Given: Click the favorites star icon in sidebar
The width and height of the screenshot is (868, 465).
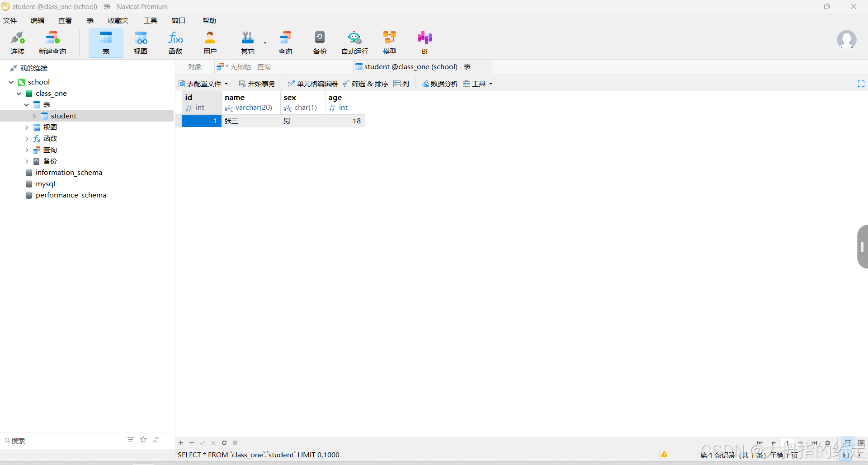Looking at the screenshot, I should 143,440.
